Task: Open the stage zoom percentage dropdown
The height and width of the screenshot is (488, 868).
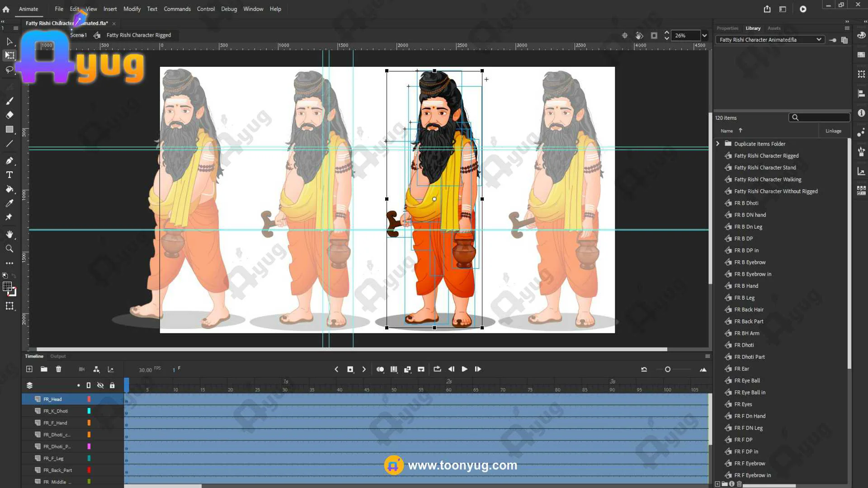Action: click(704, 35)
